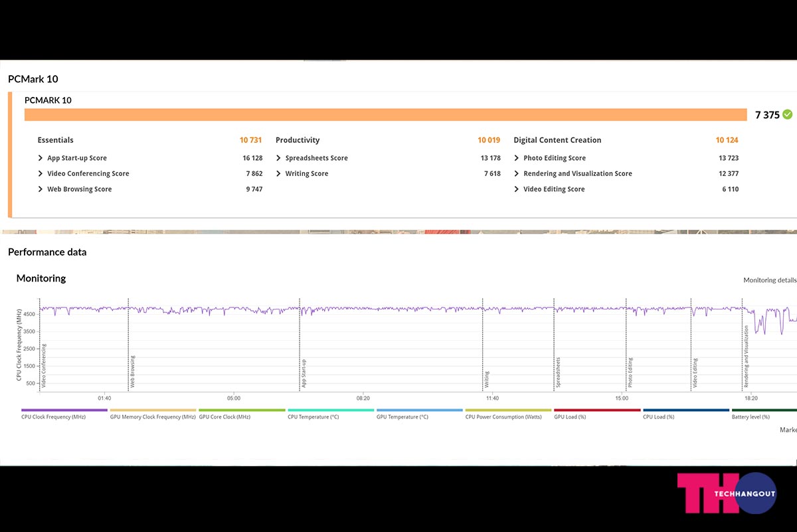Click the Monitoring heading
Image resolution: width=797 pixels, height=532 pixels.
click(41, 278)
